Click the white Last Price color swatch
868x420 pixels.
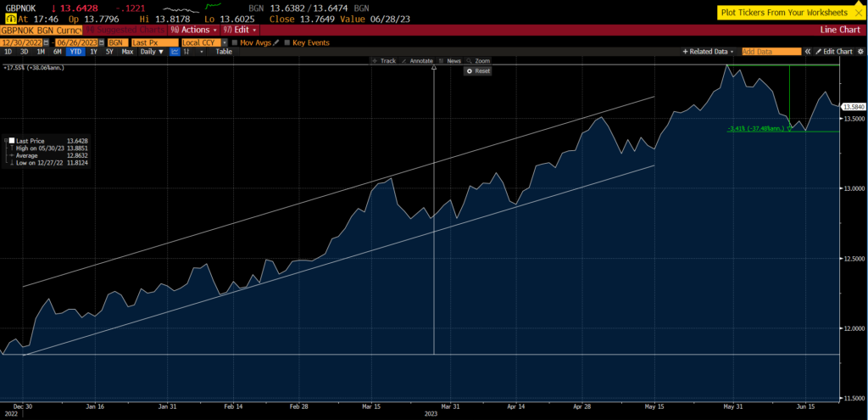click(x=12, y=142)
